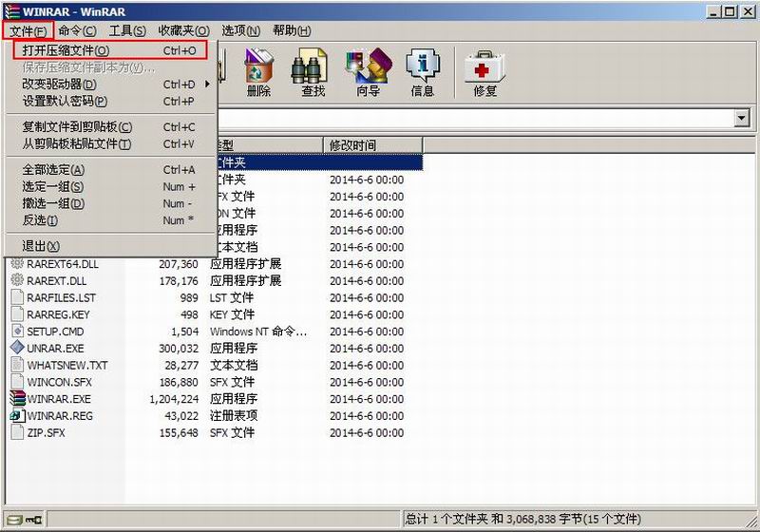Click the RARFILES.LST file icon
Screen dimensions: 760x532
click(x=17, y=297)
